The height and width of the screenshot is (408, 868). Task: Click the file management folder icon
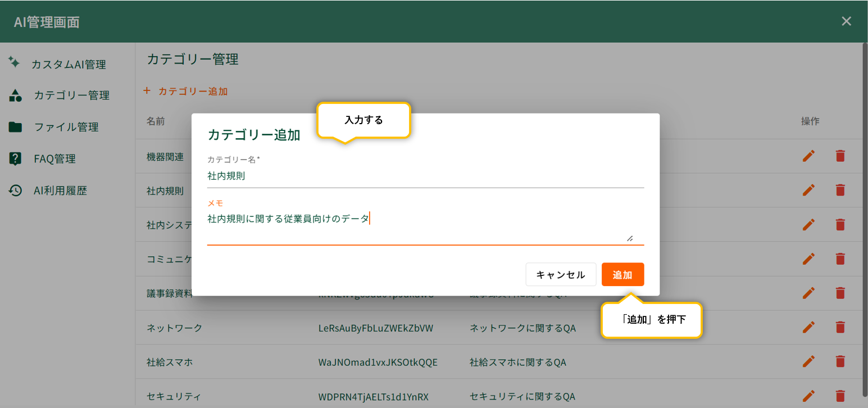15,127
